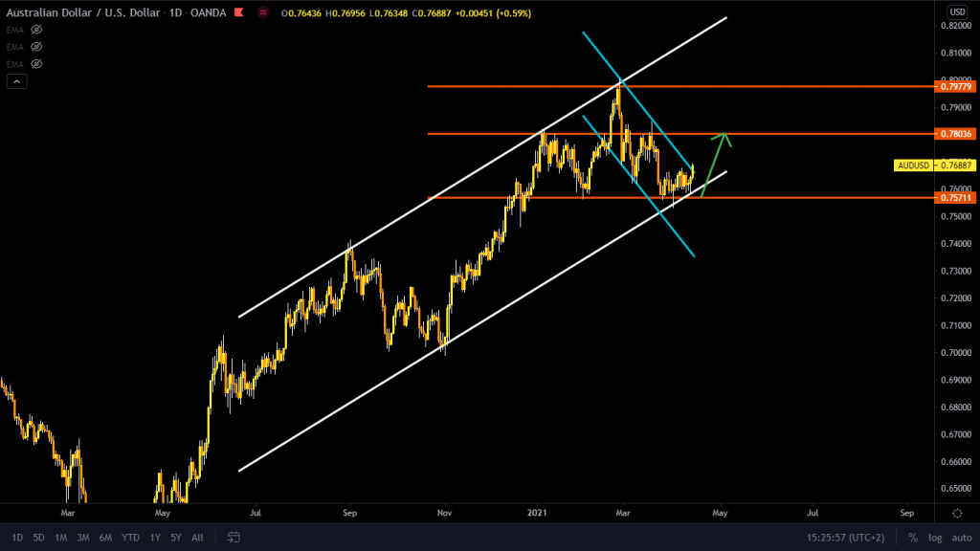Toggle visibility of the second EMA indicator
Screen dimensions: 980x551
(37, 47)
